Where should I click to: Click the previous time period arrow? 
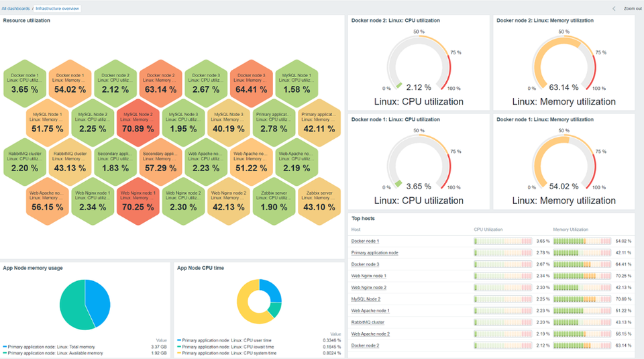614,8
